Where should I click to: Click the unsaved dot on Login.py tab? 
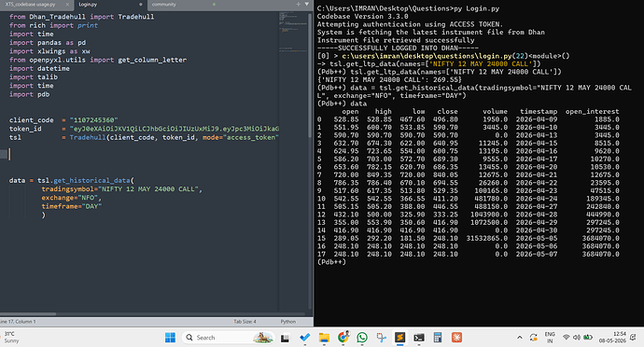pyautogui.click(x=141, y=5)
